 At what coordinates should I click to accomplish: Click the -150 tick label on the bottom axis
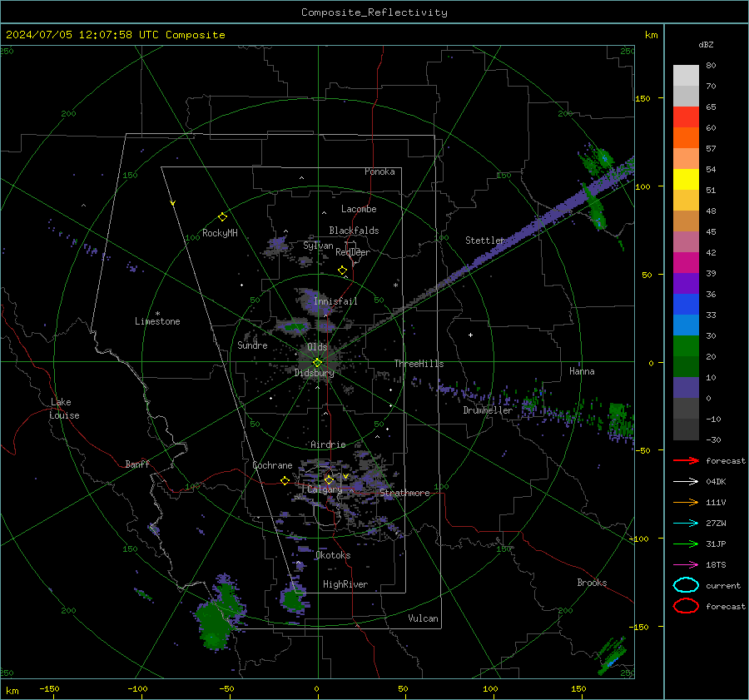pyautogui.click(x=49, y=688)
